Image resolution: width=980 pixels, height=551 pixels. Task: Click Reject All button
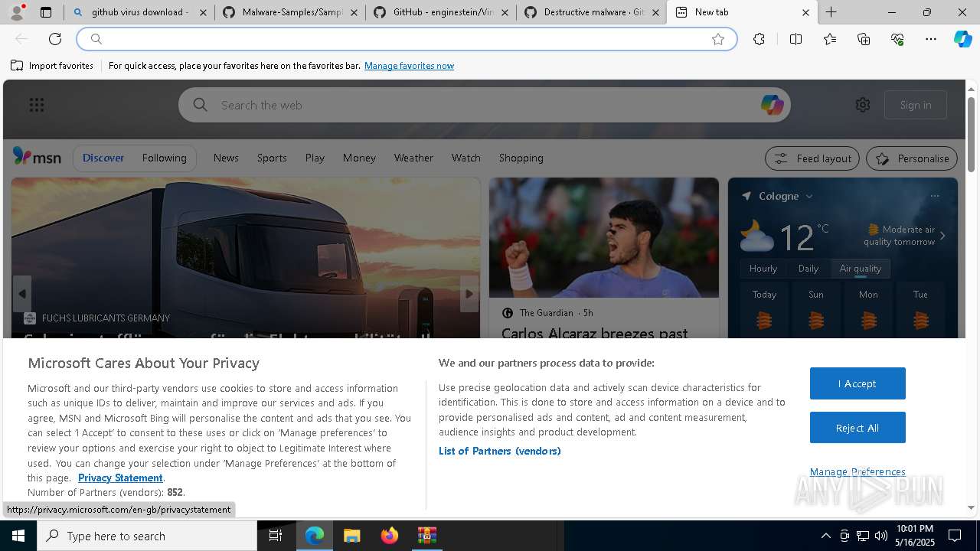coord(857,428)
